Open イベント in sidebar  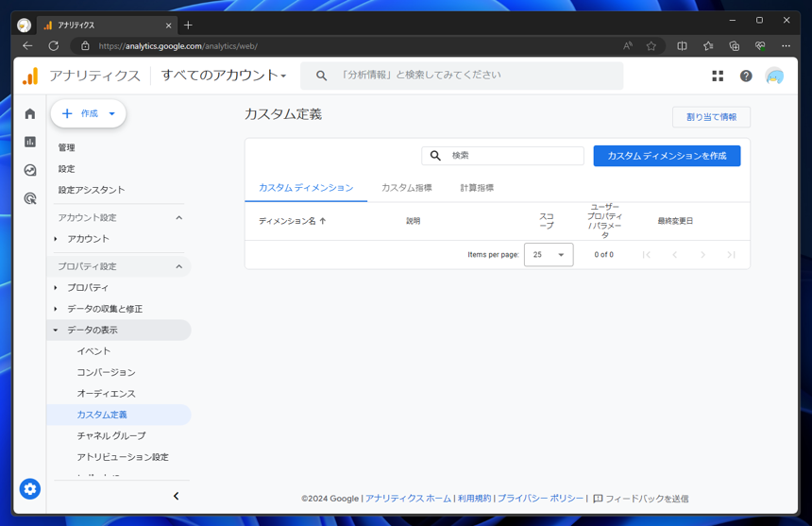click(x=93, y=351)
